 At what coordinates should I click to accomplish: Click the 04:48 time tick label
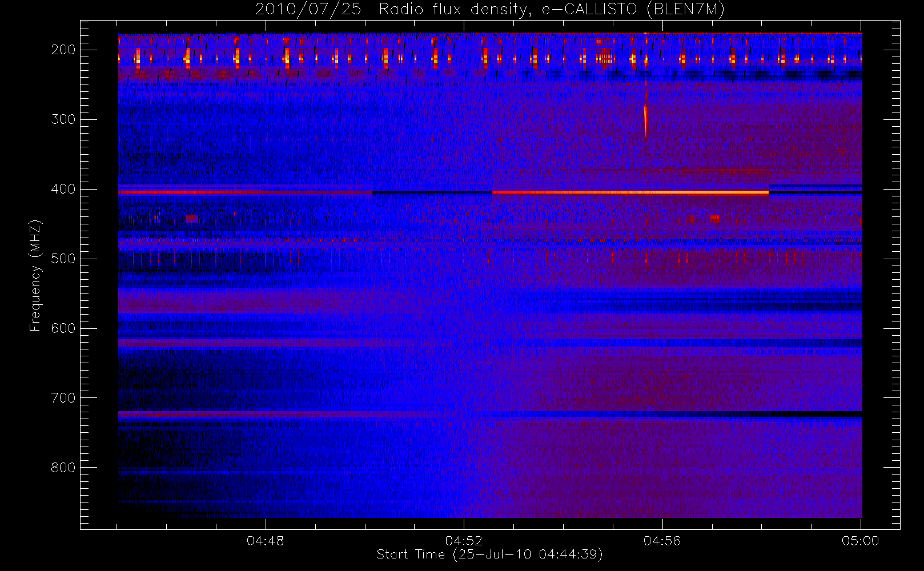266,541
